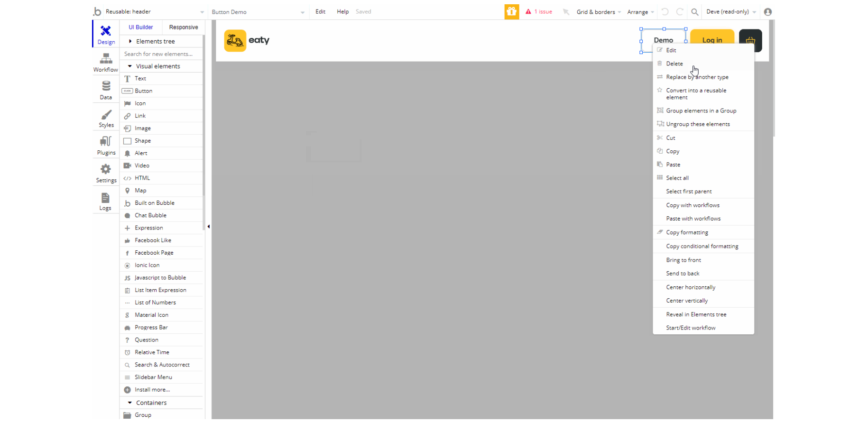The height and width of the screenshot is (422, 868).
Task: Choose Copy from the context menu
Action: point(703,151)
